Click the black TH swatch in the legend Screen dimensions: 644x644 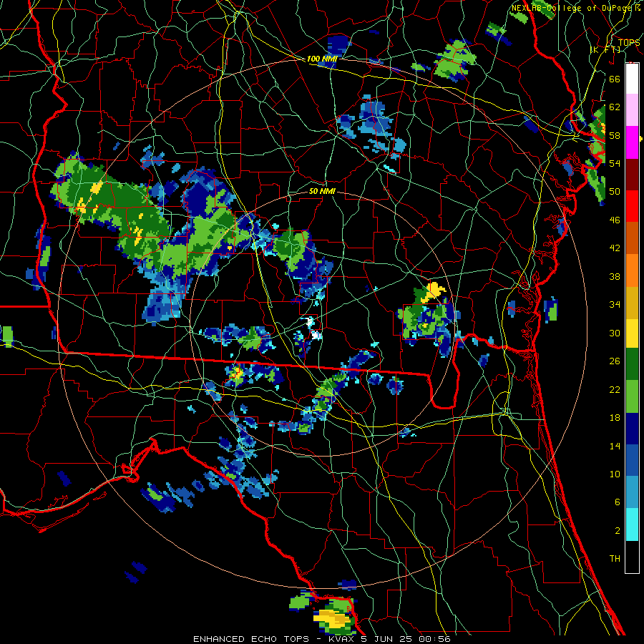point(632,557)
